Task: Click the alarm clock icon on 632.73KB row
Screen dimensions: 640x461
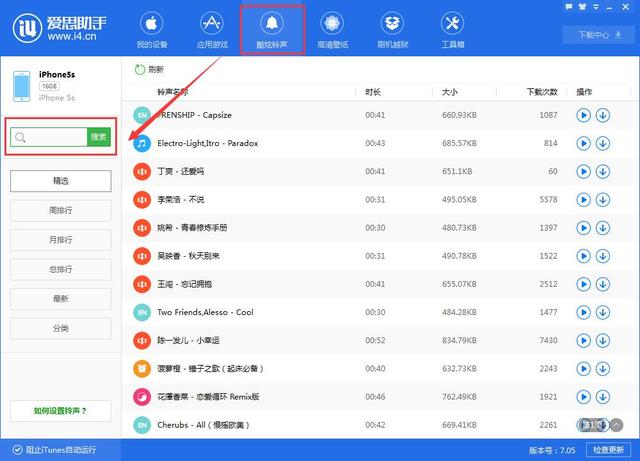Action: coord(142,369)
